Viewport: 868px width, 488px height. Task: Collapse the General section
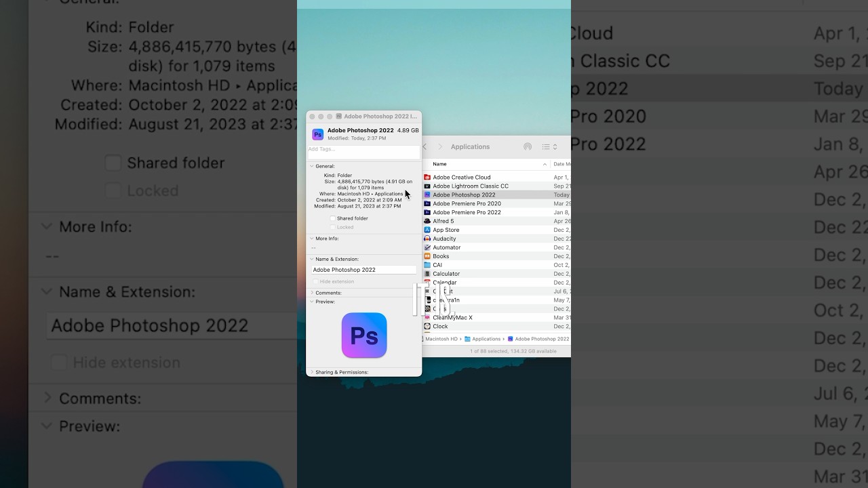point(312,166)
